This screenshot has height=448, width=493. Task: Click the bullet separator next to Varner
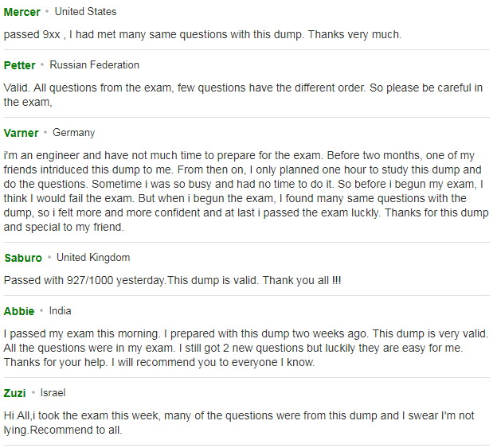click(45, 133)
